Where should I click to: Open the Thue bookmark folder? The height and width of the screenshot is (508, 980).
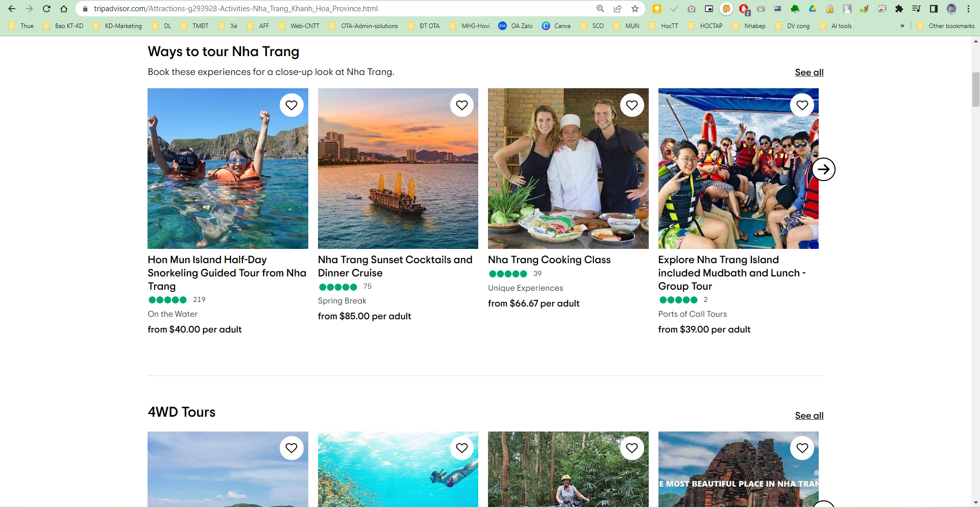pyautogui.click(x=21, y=26)
